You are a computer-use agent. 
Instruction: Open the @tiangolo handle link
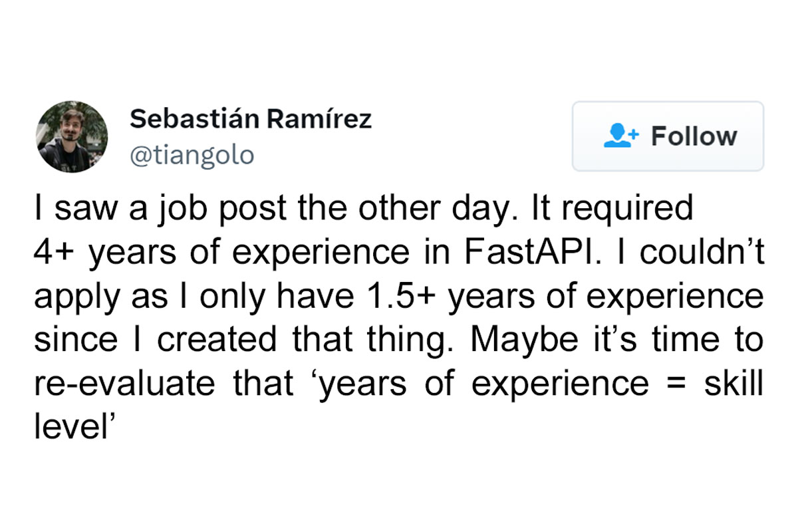coord(192,155)
